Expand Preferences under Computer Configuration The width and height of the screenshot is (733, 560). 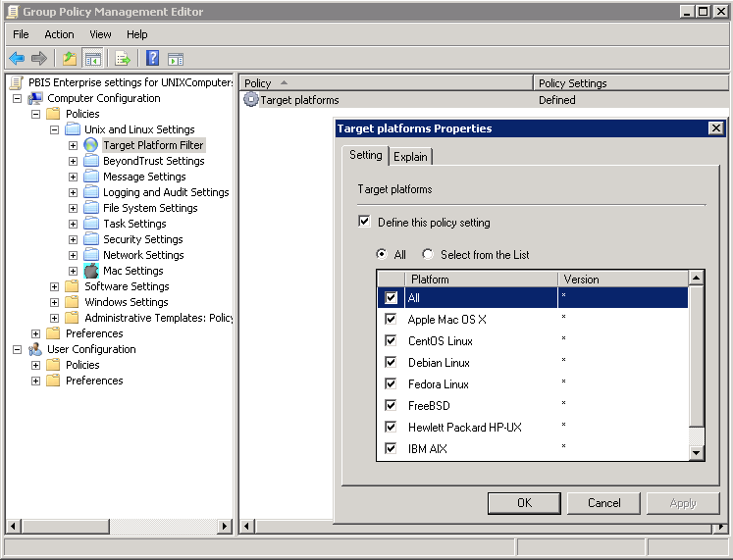[x=35, y=333]
